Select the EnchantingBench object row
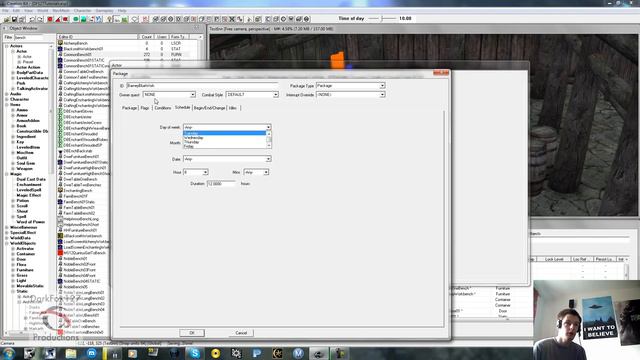640x360 pixels. [78, 191]
